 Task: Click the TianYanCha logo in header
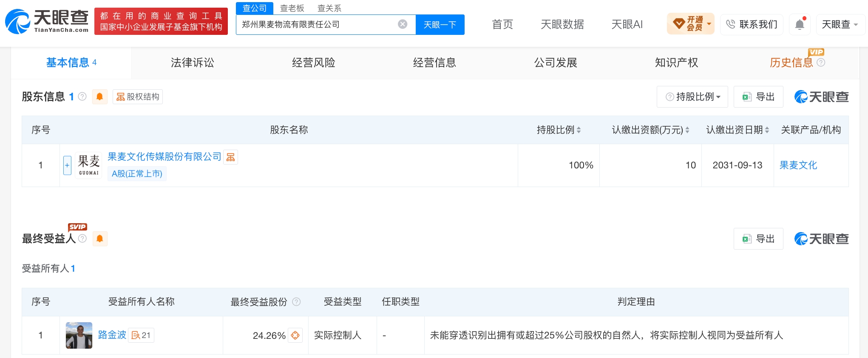[47, 21]
